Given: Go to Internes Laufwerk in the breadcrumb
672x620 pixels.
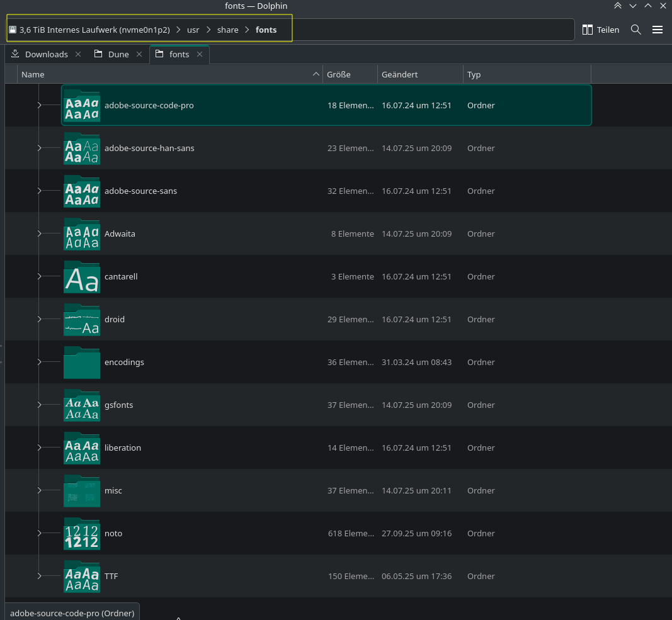Looking at the screenshot, I should pos(94,30).
